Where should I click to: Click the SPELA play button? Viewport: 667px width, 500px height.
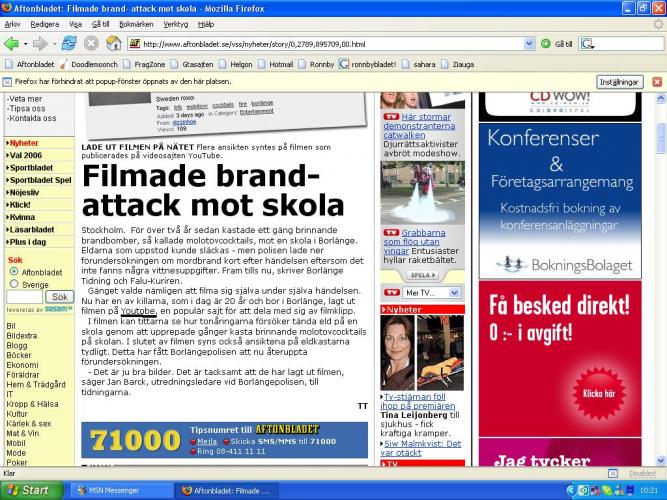point(422,275)
